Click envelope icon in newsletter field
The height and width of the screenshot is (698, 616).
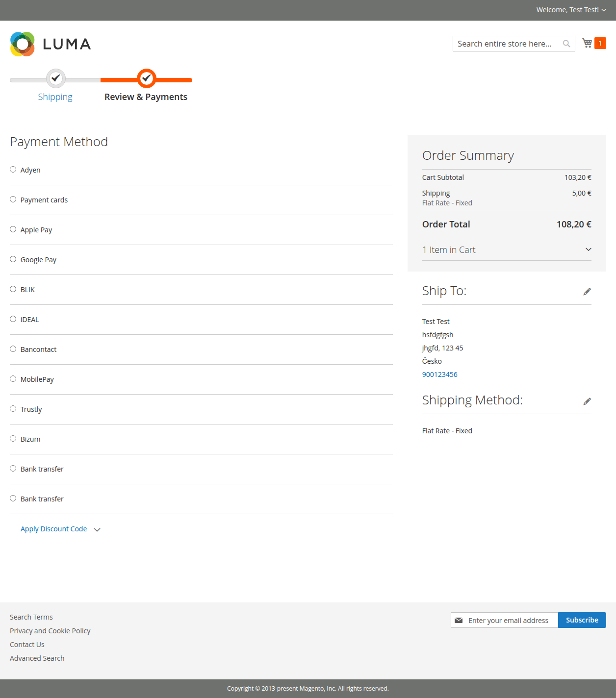[459, 620]
